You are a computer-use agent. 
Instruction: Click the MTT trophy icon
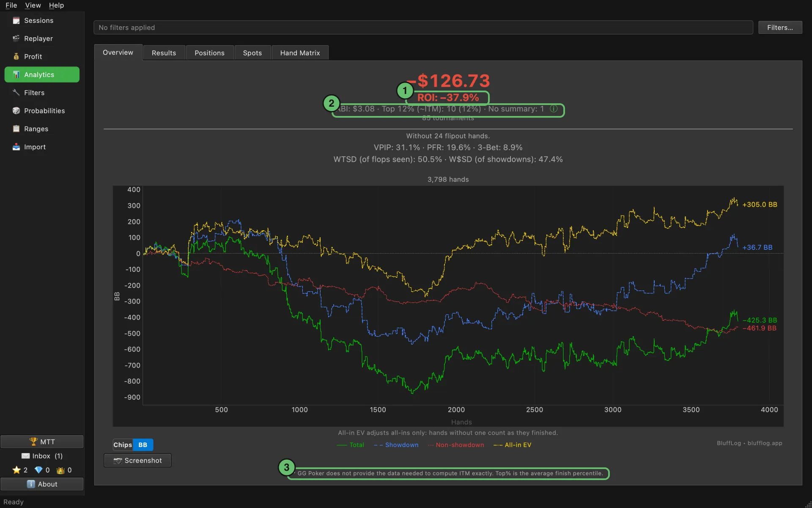(33, 442)
